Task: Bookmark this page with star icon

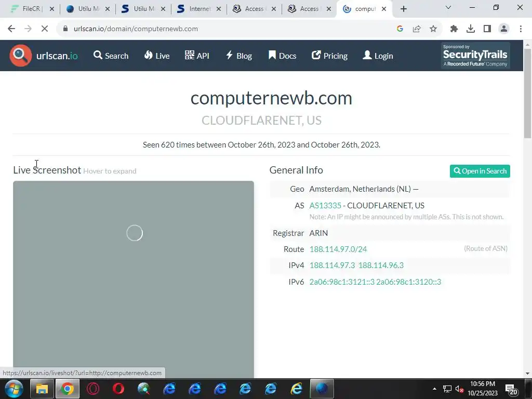Action: [x=433, y=29]
